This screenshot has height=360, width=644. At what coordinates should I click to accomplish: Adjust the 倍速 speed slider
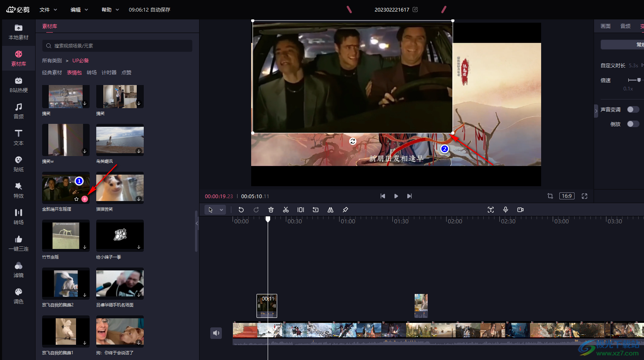(x=639, y=80)
